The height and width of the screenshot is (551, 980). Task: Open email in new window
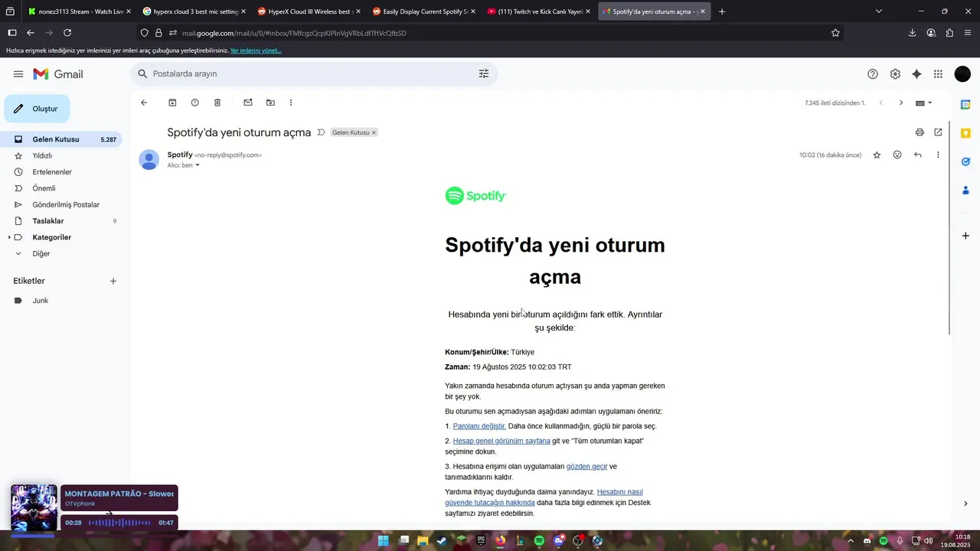click(938, 132)
